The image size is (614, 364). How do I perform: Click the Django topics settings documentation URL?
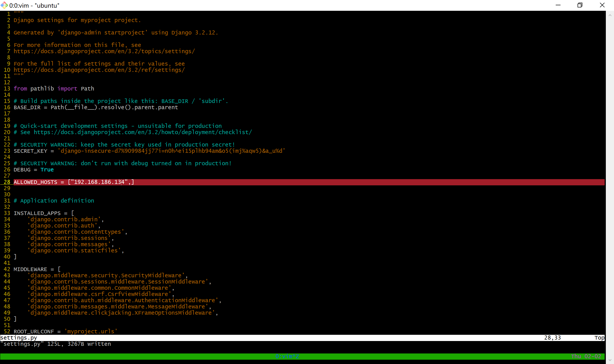click(104, 51)
